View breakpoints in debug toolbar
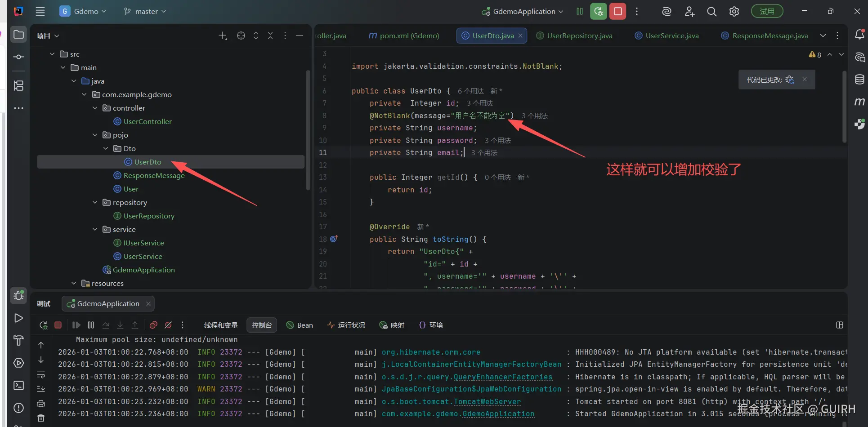The height and width of the screenshot is (427, 868). click(153, 325)
